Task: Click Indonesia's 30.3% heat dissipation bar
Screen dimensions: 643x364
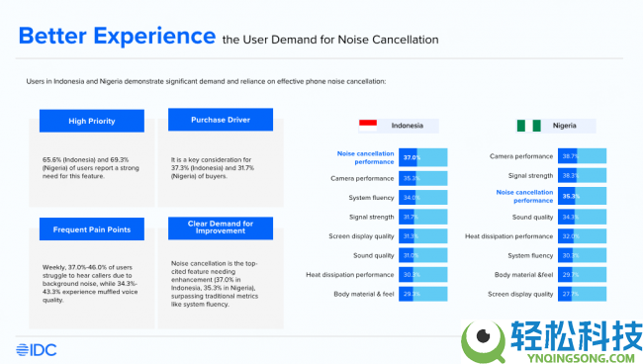Action: [422, 275]
